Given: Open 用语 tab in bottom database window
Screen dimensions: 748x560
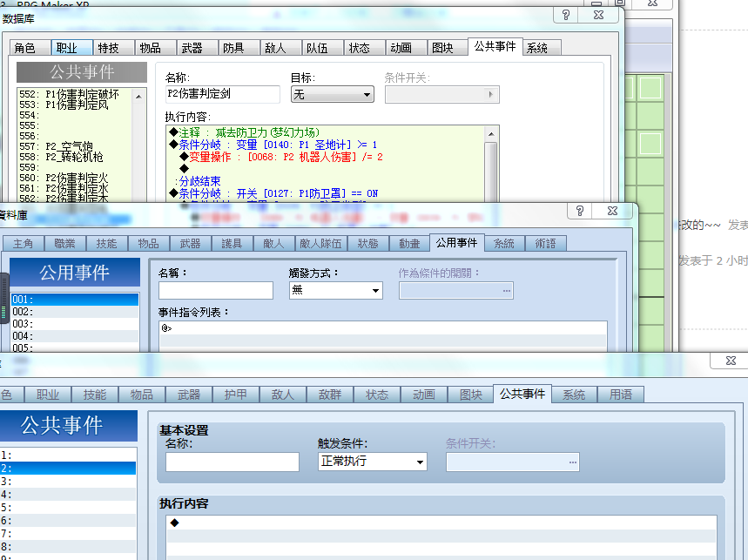Looking at the screenshot, I should point(621,395).
